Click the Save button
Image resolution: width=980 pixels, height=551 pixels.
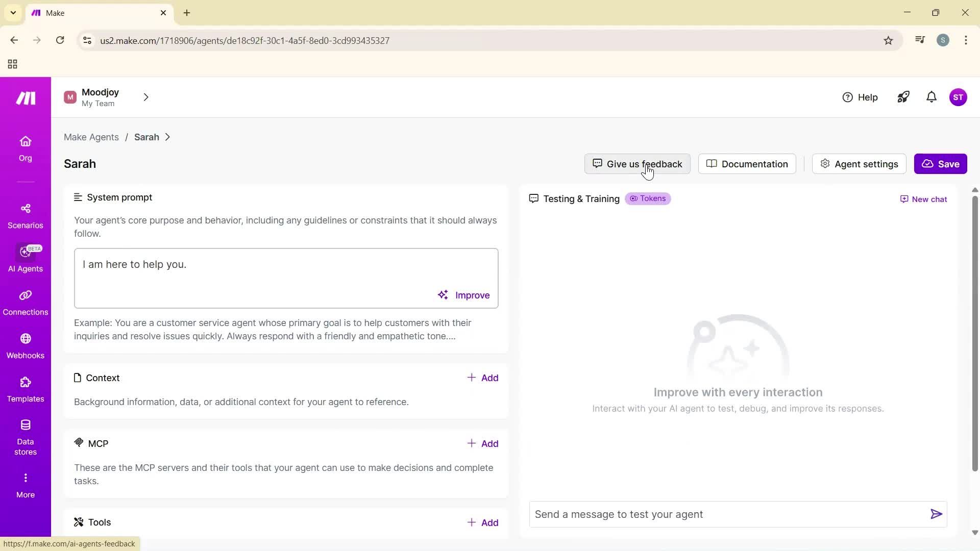(x=940, y=164)
